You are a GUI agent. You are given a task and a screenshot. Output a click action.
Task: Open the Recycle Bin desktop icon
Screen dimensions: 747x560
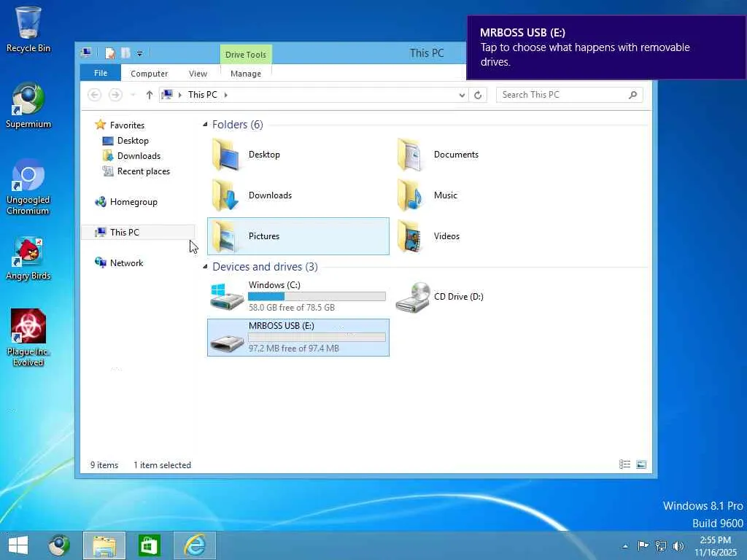click(x=28, y=28)
